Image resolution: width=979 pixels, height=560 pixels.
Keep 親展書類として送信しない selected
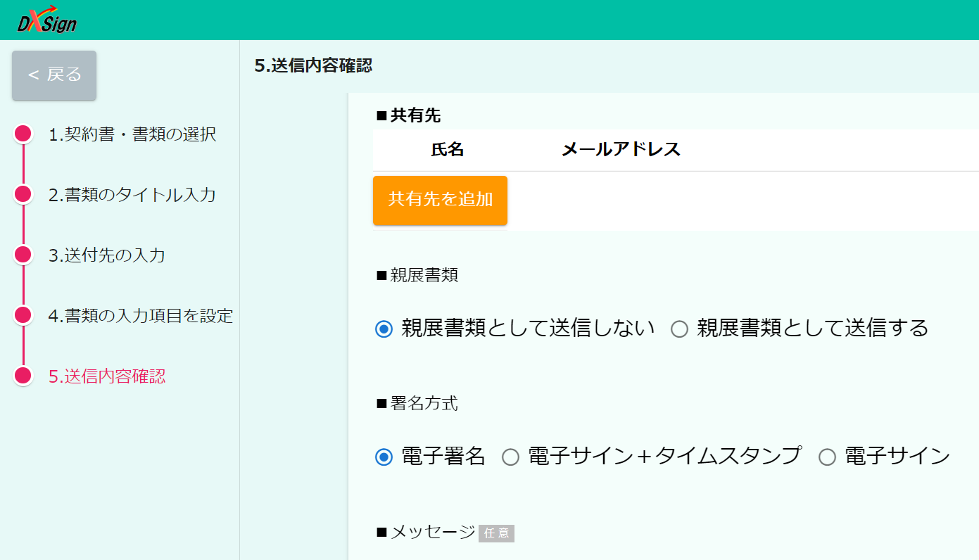tap(384, 328)
